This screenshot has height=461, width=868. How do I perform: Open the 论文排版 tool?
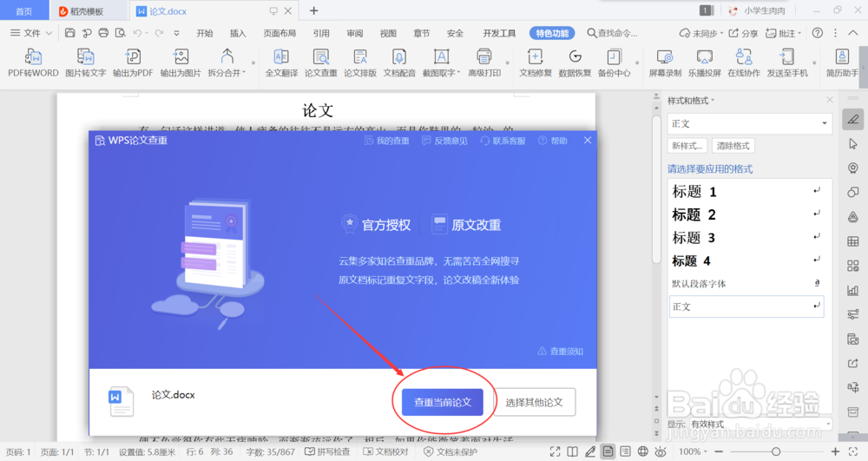(360, 63)
